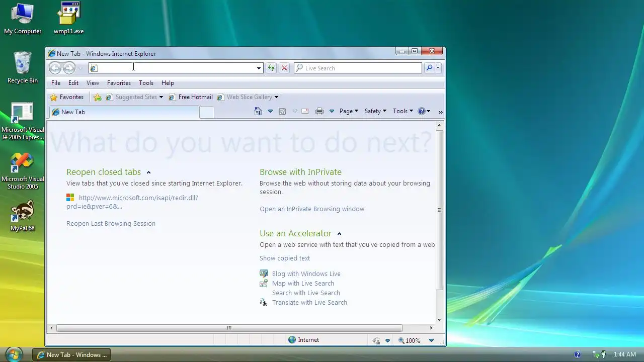Click the green Refresh arrows button
This screenshot has width=644, height=362.
coord(271,68)
